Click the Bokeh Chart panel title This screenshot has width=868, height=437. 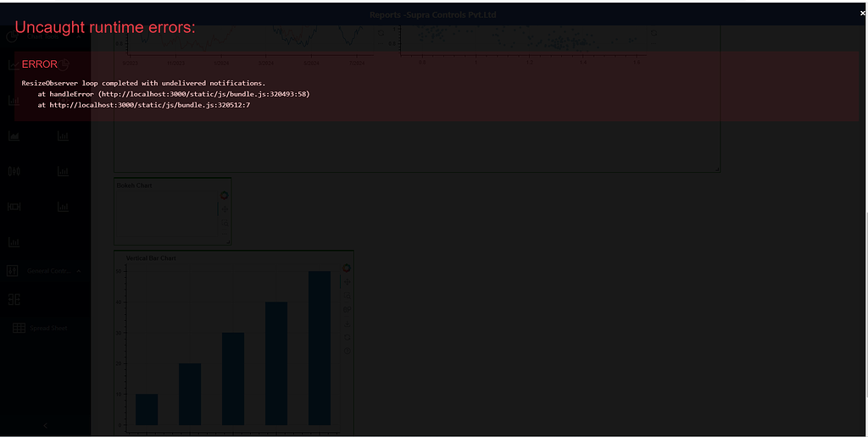tap(134, 185)
